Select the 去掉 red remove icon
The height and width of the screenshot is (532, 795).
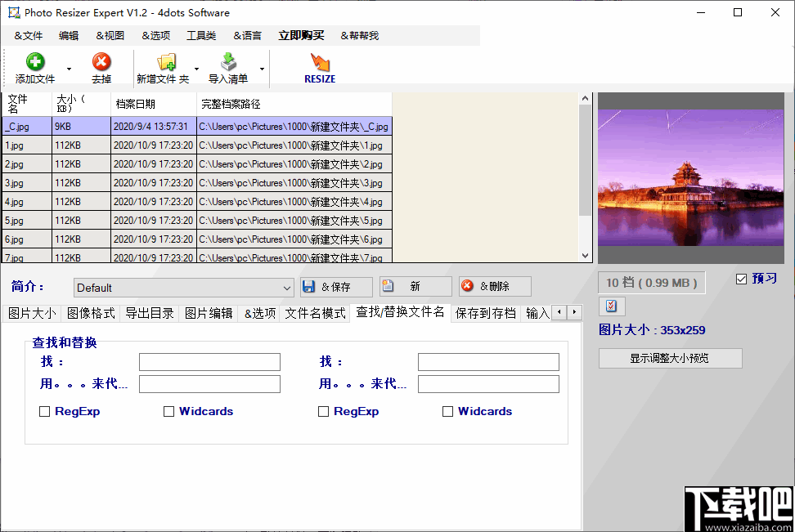(x=101, y=60)
